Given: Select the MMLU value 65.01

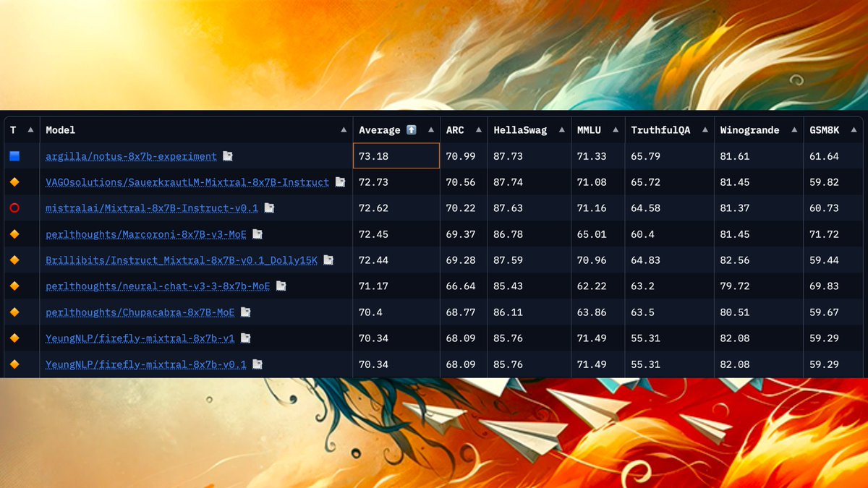Looking at the screenshot, I should (x=592, y=234).
